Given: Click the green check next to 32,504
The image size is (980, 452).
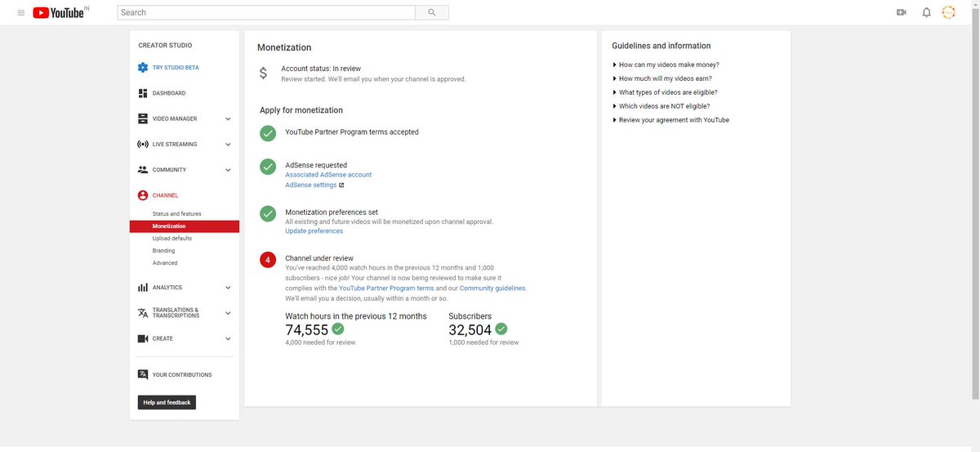Looking at the screenshot, I should [501, 329].
